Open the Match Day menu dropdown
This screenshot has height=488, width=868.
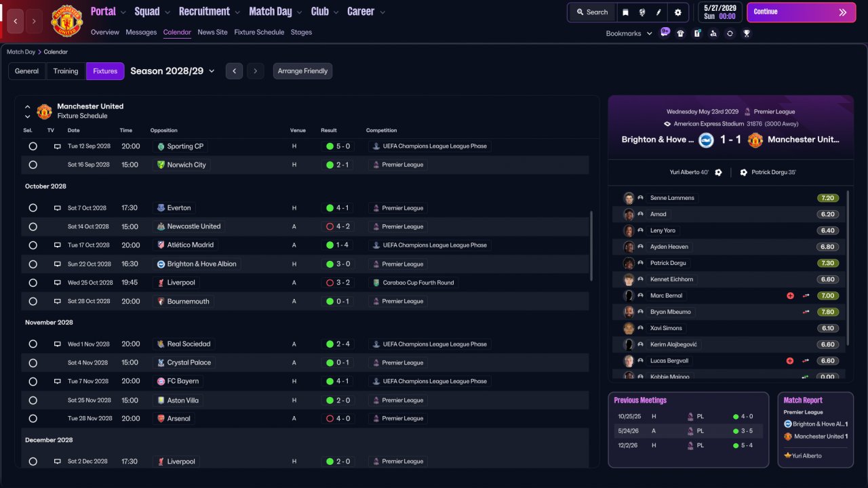[277, 12]
